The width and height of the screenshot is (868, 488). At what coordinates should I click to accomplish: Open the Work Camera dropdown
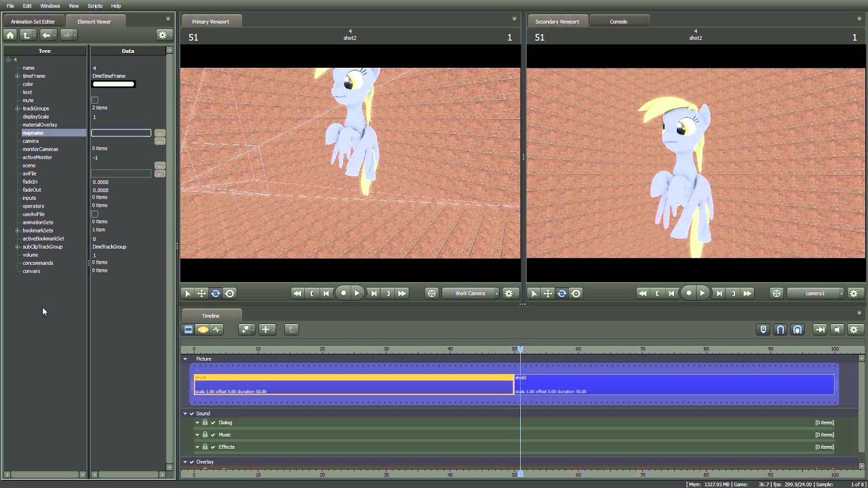click(x=471, y=293)
